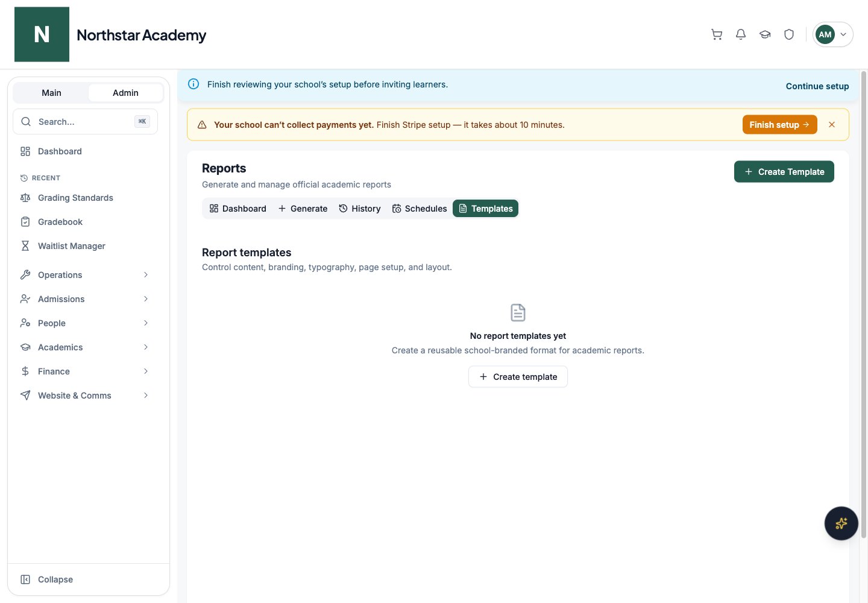Open Dashboard in the sidebar

84,151
